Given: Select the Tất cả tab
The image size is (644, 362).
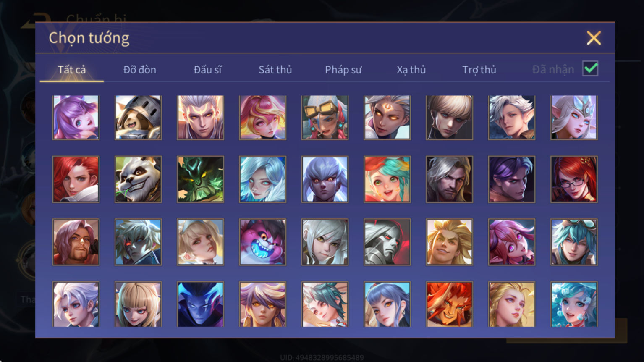Looking at the screenshot, I should pyautogui.click(x=72, y=70).
